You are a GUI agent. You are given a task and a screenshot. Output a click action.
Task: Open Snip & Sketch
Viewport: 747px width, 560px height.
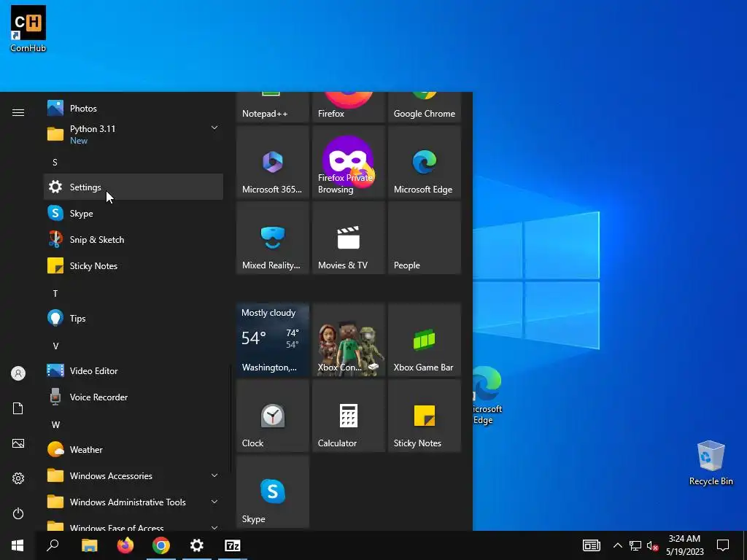pyautogui.click(x=133, y=239)
